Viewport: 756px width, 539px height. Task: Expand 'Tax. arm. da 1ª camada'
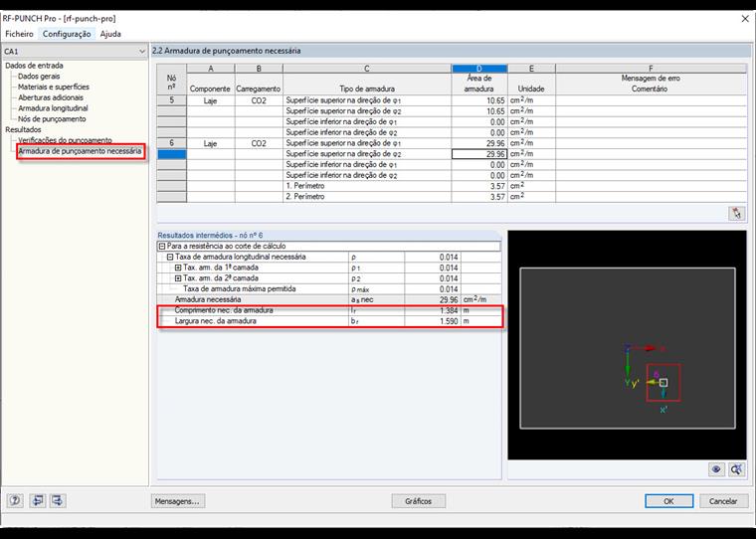[x=178, y=268]
